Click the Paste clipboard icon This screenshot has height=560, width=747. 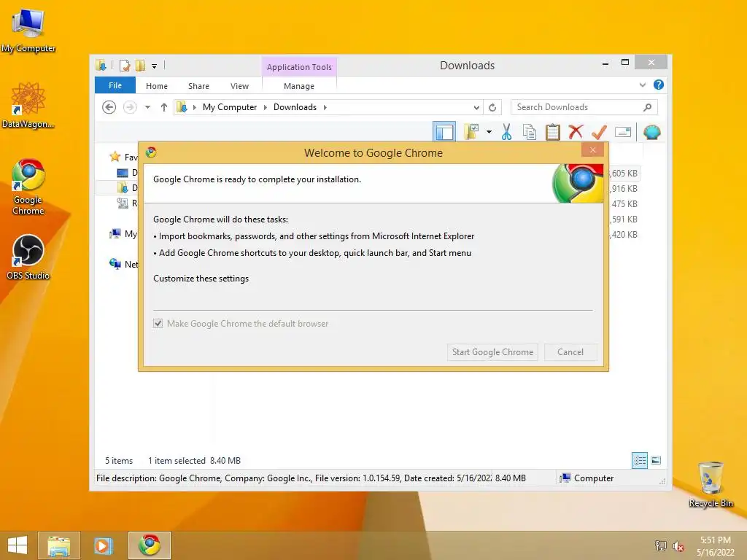pyautogui.click(x=553, y=132)
